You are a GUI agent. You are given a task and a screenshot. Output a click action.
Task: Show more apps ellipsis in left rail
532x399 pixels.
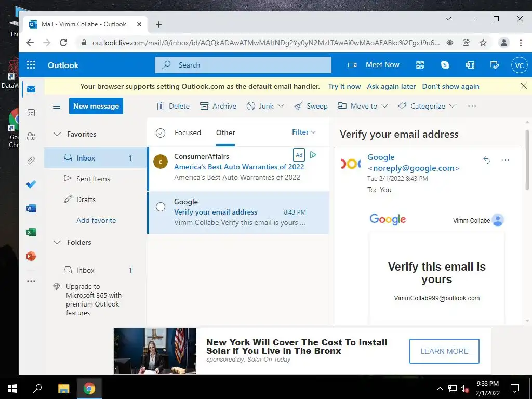pos(31,281)
